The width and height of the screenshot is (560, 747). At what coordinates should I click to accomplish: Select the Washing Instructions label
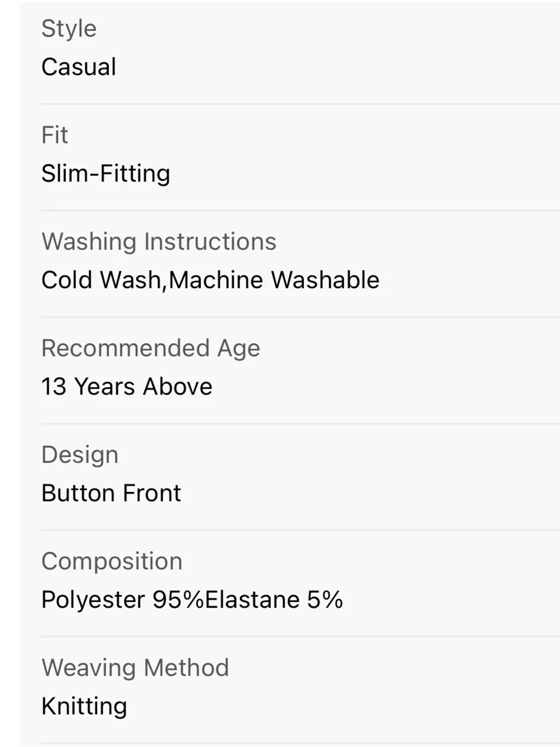click(159, 242)
